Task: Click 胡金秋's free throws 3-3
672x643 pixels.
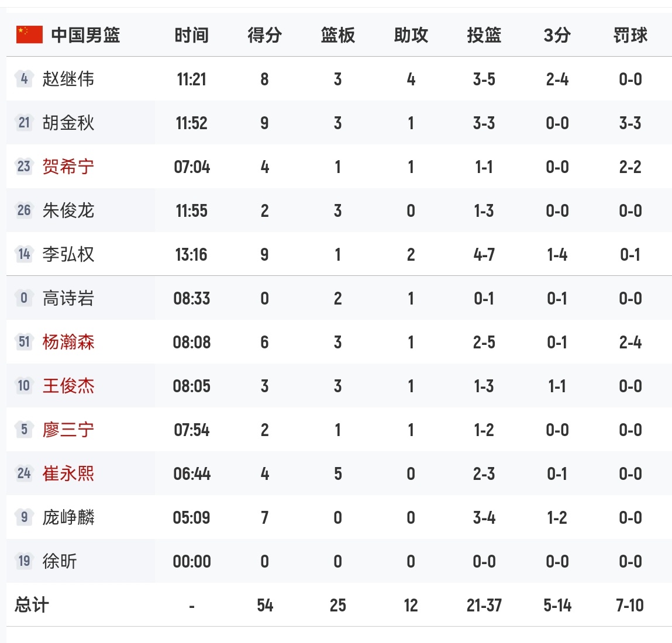Action: (630, 123)
